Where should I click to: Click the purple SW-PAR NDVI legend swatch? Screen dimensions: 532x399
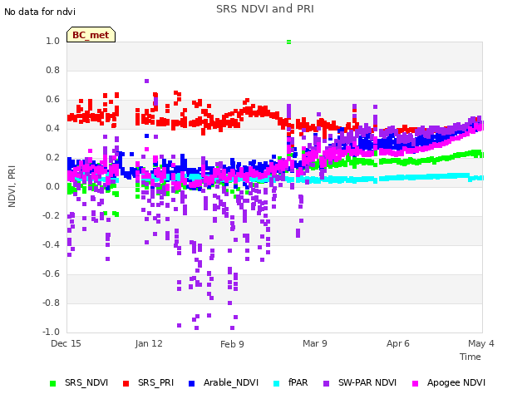click(326, 383)
